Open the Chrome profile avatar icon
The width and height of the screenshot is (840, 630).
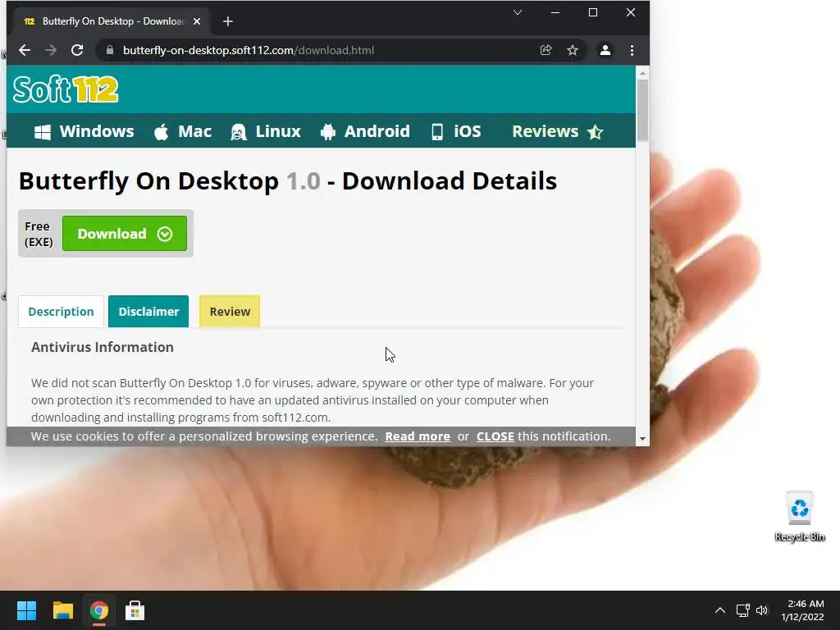[x=605, y=50]
